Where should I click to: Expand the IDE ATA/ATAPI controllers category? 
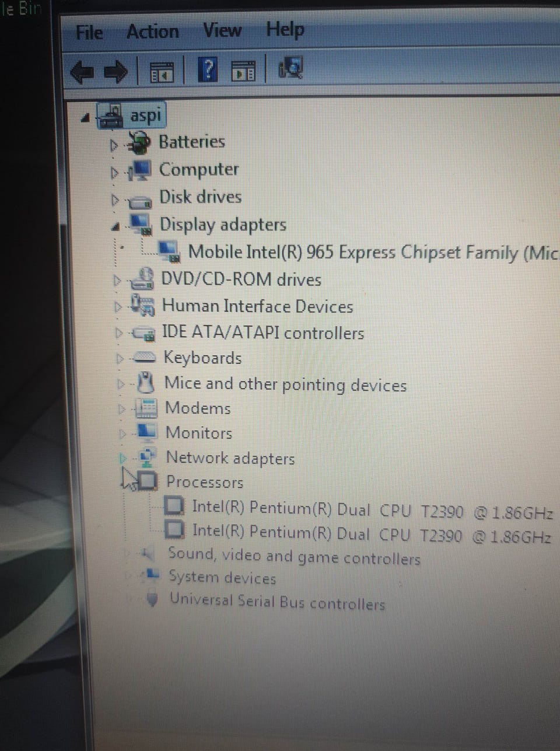pyautogui.click(x=119, y=333)
